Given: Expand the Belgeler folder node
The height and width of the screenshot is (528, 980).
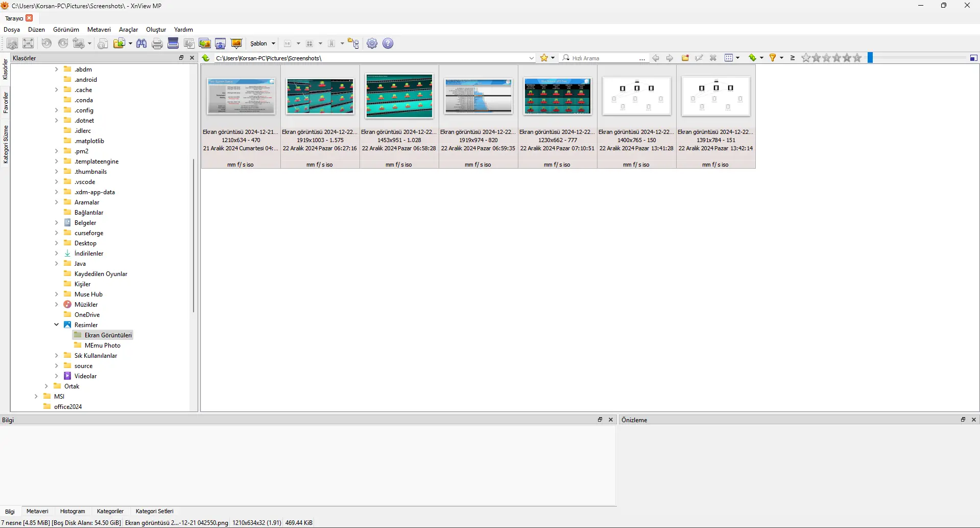Looking at the screenshot, I should tap(57, 222).
